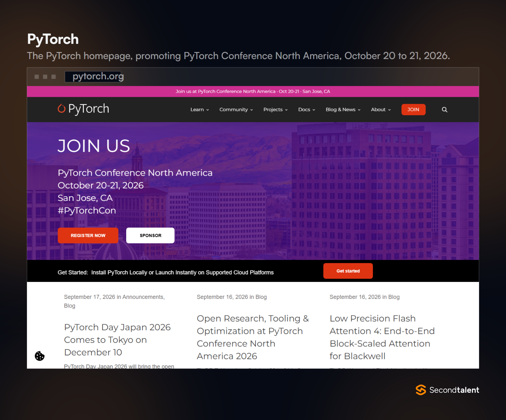Open PyTorch Day Japan 2026 article
Screen dimensions: 506x420
point(118,340)
